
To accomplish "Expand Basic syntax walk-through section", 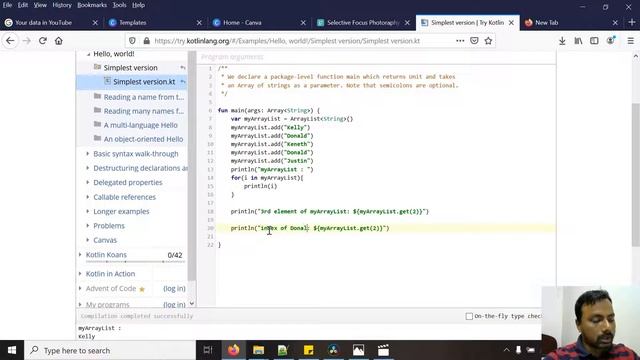I will coord(88,154).
